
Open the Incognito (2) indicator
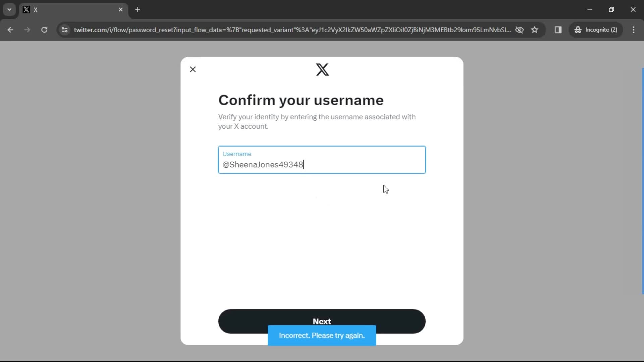[x=596, y=30]
